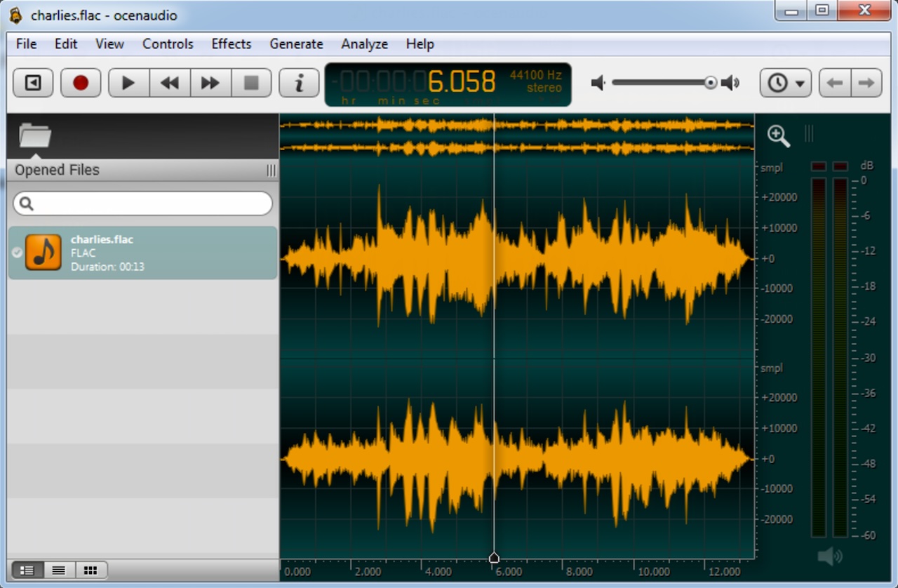Click the playhead marker on the timeline
898x588 pixels.
[494, 557]
